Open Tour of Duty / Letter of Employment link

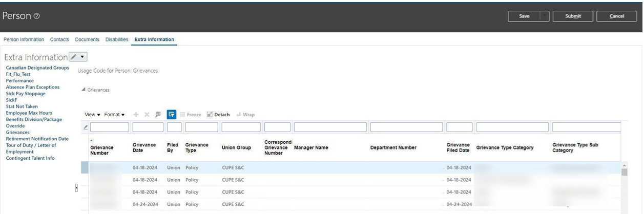(x=31, y=148)
